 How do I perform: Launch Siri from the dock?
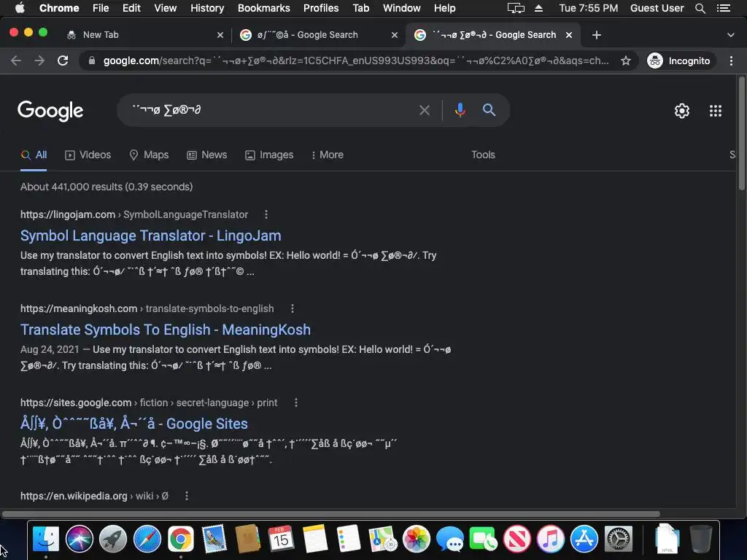click(x=79, y=540)
